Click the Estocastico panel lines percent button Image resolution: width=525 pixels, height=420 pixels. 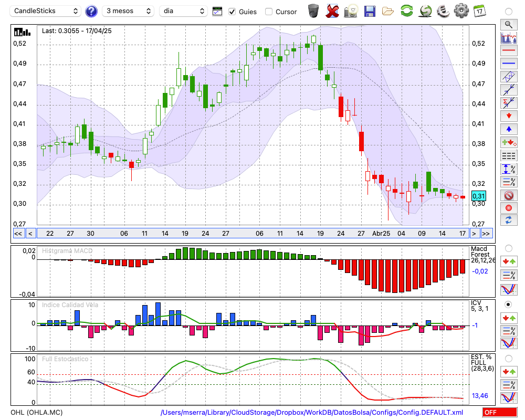coord(509,384)
